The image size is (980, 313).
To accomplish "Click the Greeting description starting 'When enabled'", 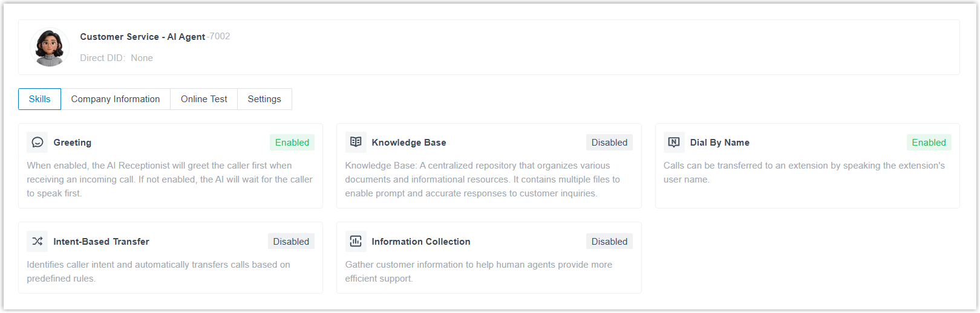I will [x=170, y=179].
